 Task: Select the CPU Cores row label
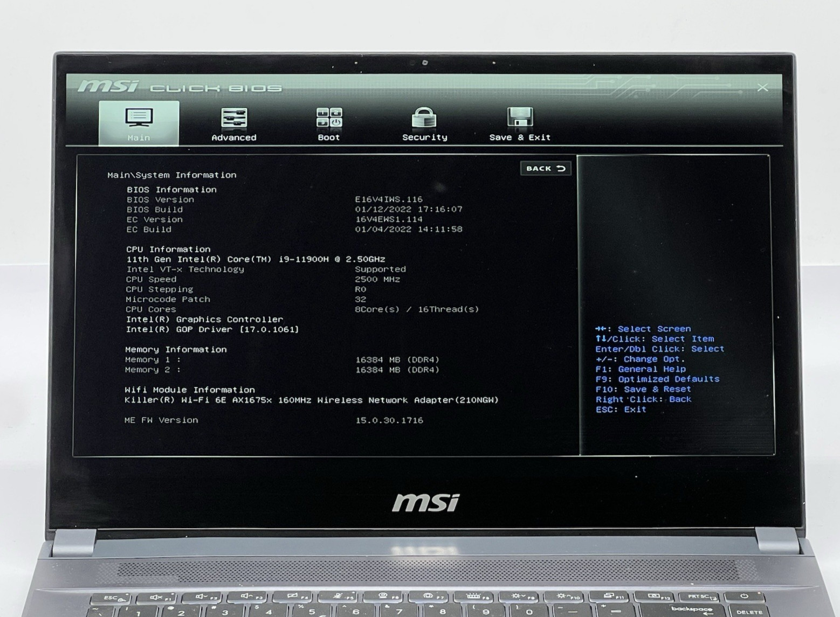(x=150, y=310)
